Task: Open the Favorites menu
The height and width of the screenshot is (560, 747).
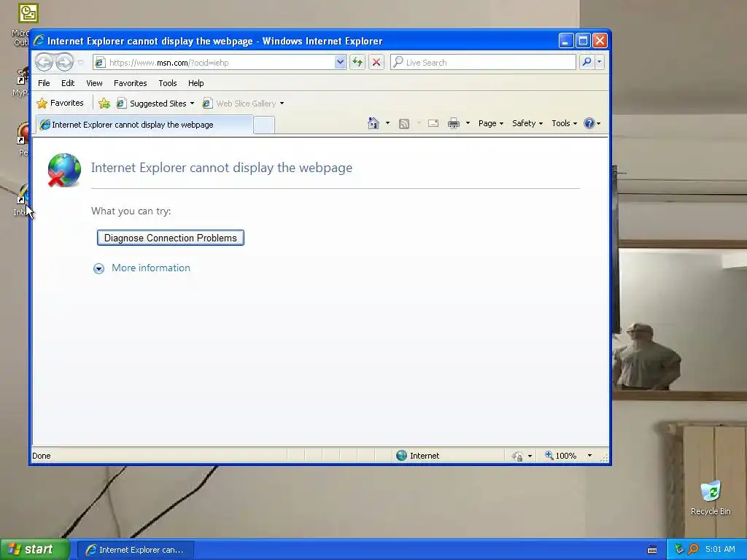Action: [130, 83]
